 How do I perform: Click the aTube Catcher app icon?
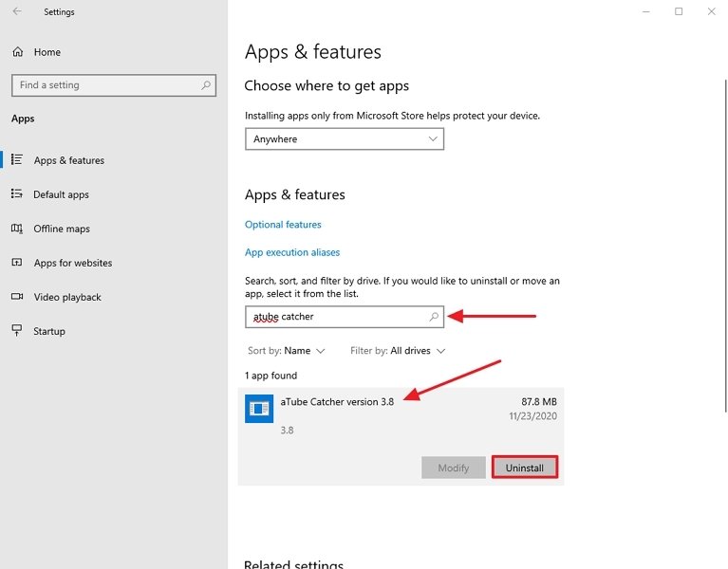click(259, 409)
